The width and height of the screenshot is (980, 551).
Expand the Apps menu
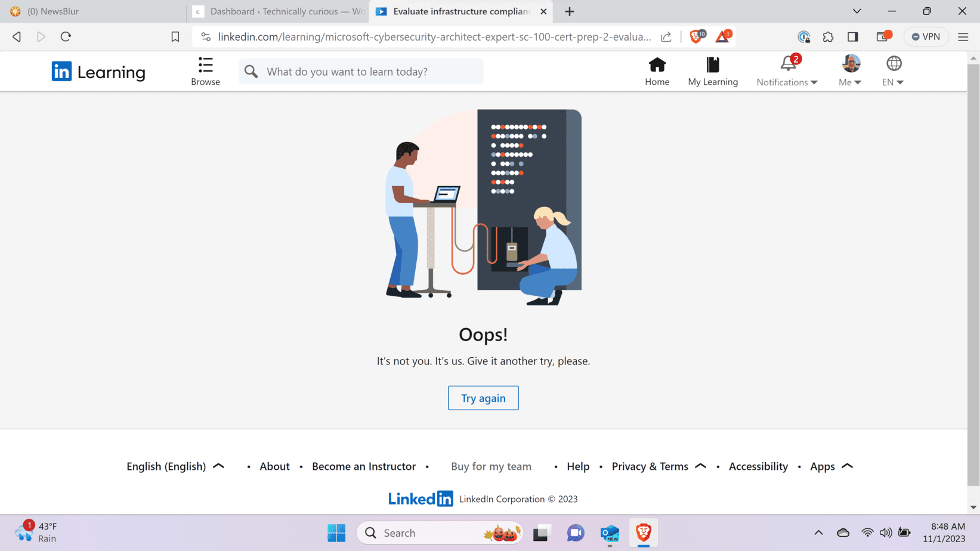pos(831,466)
